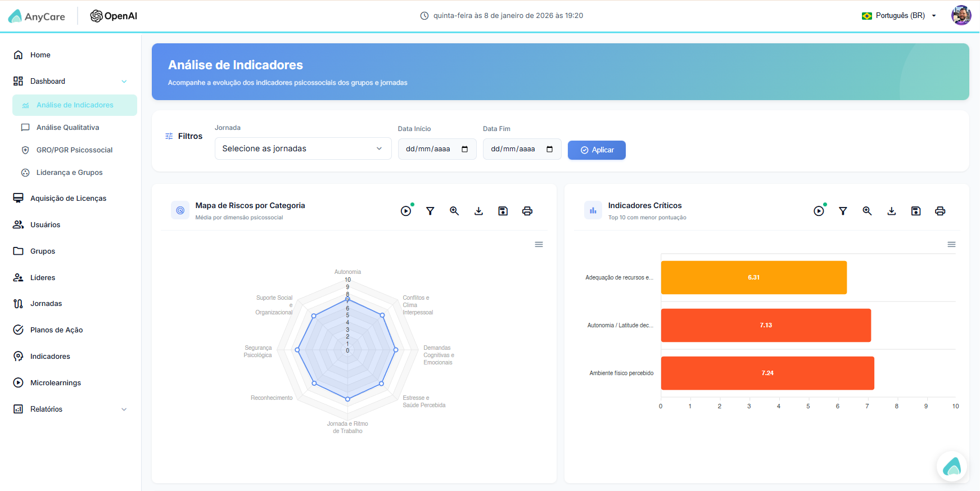Click the play icon in Mapa de Riscos card

[x=406, y=211]
